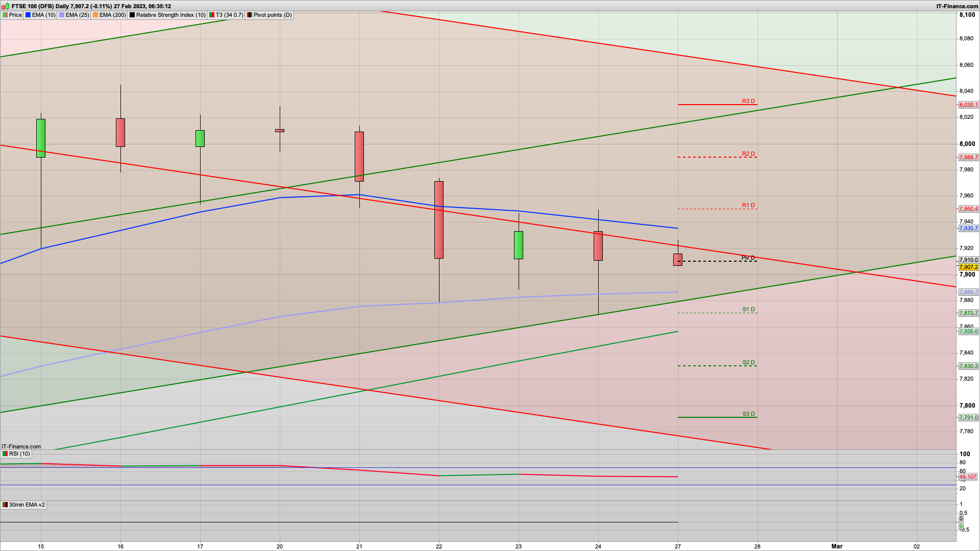Select the R3 D pivot resistance label
The width and height of the screenshot is (980, 551).
pos(748,101)
